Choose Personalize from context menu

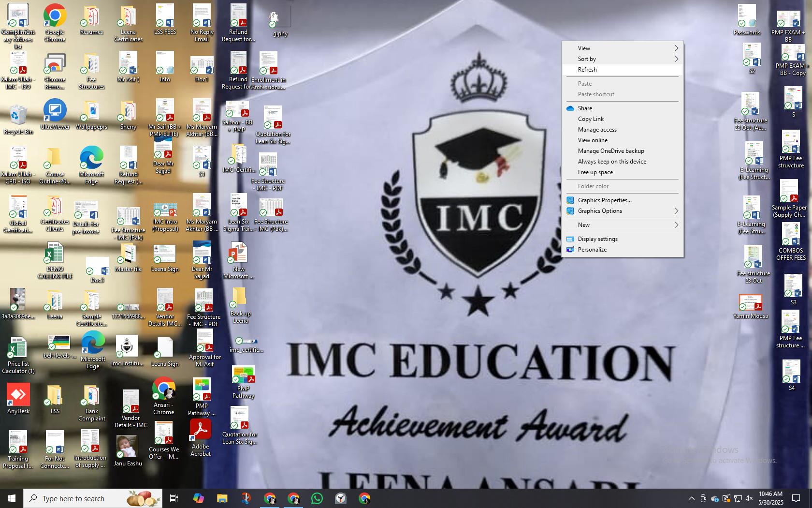click(x=623, y=250)
